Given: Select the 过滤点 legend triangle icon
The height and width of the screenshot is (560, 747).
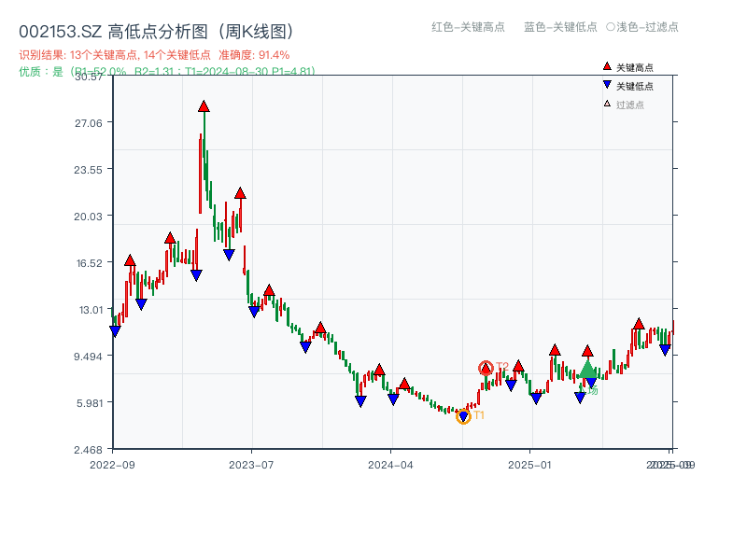Looking at the screenshot, I should (x=606, y=103).
